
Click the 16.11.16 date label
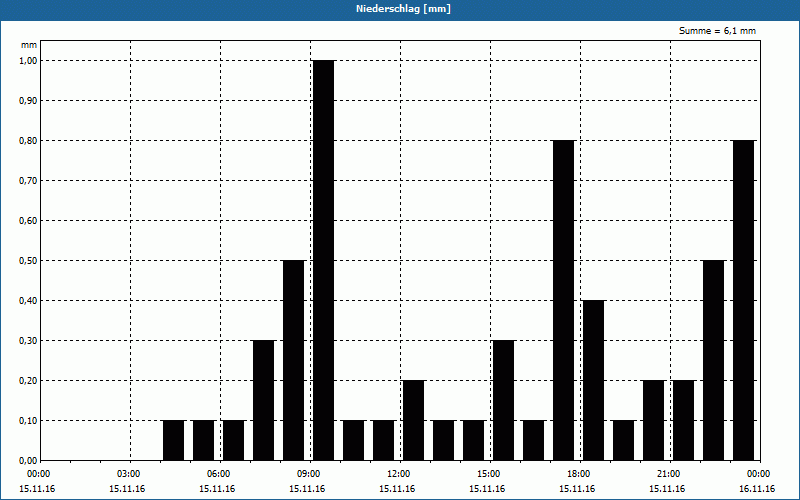(757, 489)
